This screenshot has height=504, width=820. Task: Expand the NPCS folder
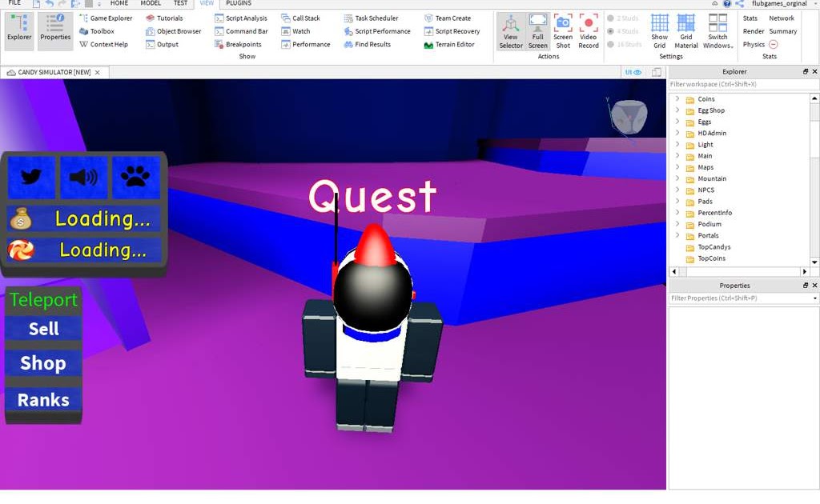pos(677,190)
